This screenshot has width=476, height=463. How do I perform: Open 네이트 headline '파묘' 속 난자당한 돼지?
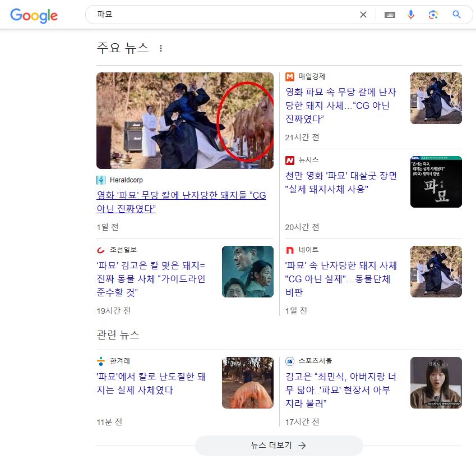(341, 279)
